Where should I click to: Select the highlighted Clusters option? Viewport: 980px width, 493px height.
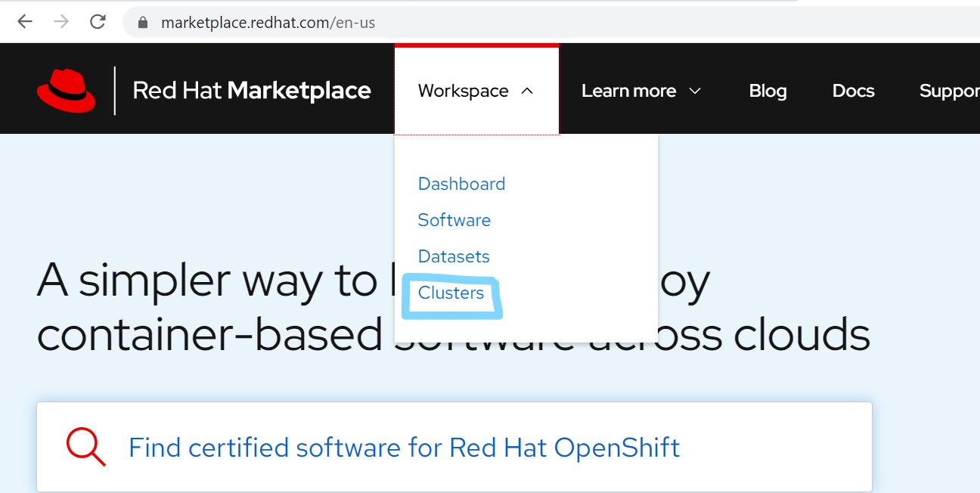(451, 293)
